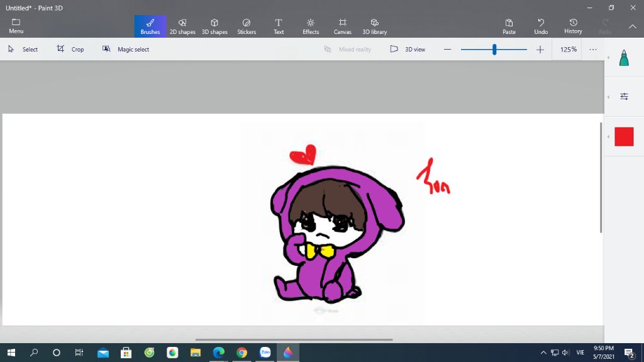
Task: Open the more options ellipsis menu
Action: [x=592, y=49]
